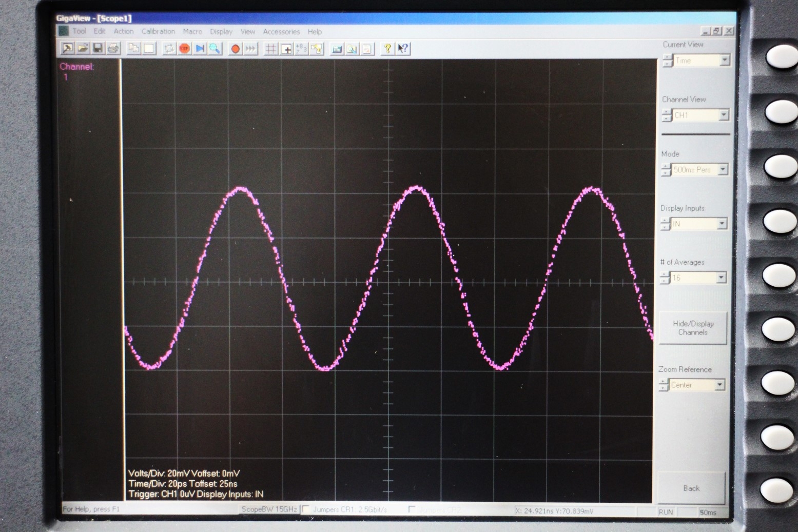Image resolution: width=798 pixels, height=532 pixels.
Task: Click the stepper beside Current View field
Action: [x=668, y=61]
